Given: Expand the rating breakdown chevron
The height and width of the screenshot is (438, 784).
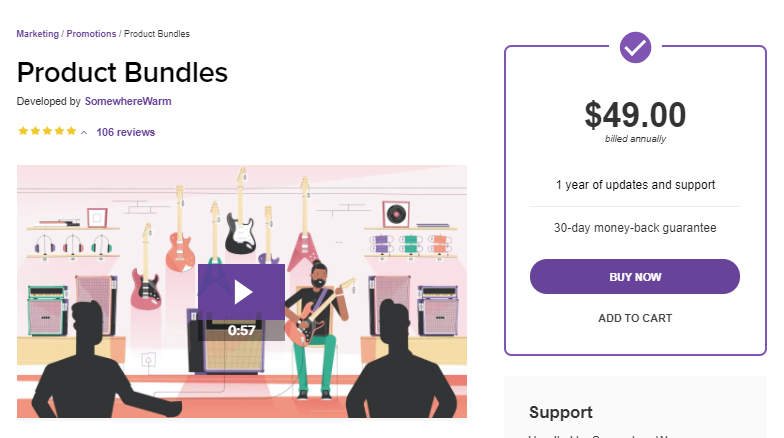Looking at the screenshot, I should pos(84,133).
